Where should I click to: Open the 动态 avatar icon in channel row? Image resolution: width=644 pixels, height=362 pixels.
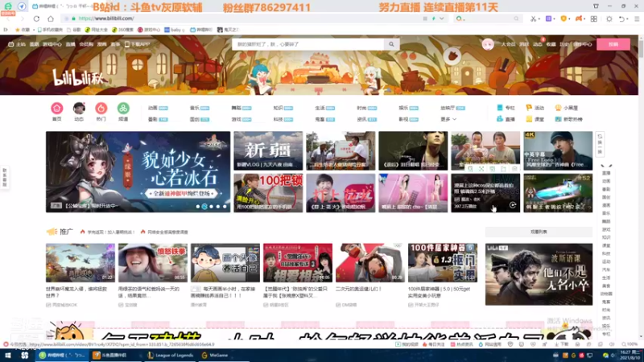79,108
